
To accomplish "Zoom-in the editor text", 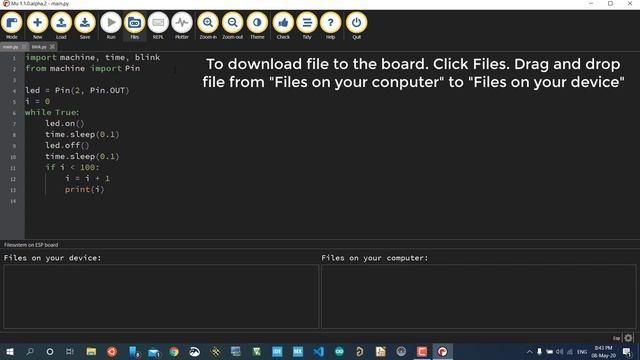I will (208, 25).
